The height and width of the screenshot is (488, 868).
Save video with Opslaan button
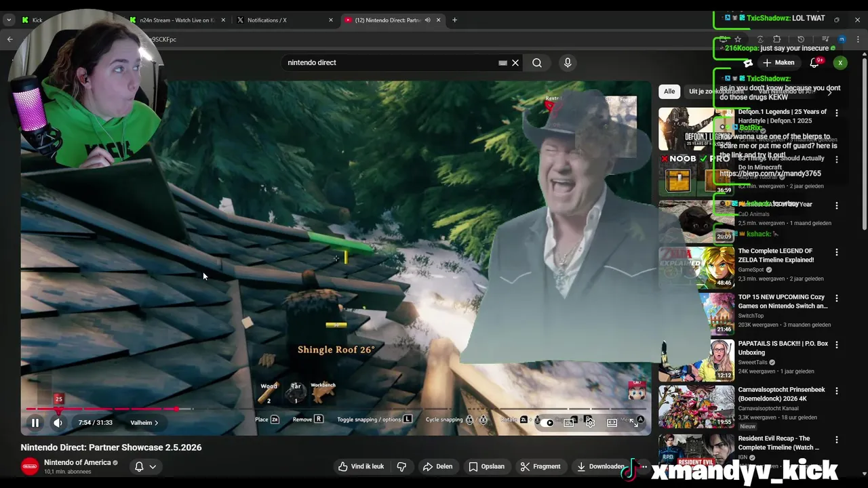pos(486,466)
